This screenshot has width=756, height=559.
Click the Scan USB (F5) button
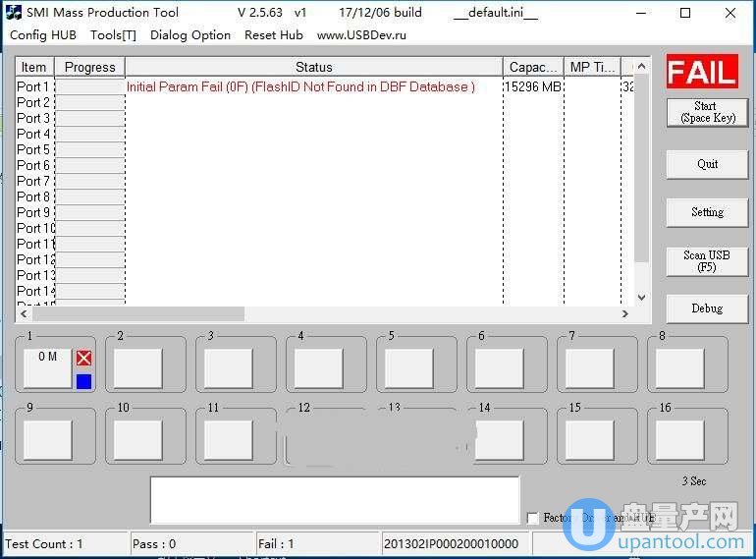coord(707,260)
